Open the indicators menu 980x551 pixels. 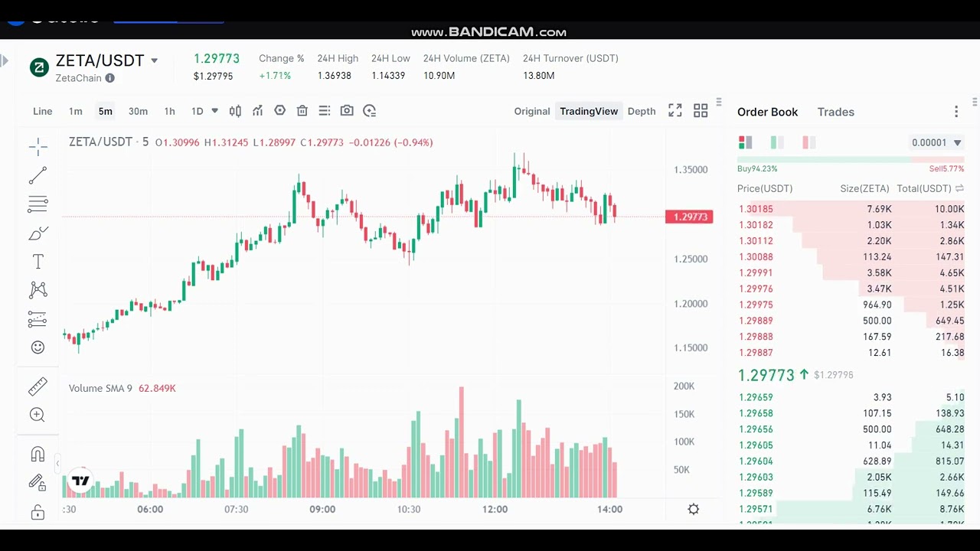[257, 111]
